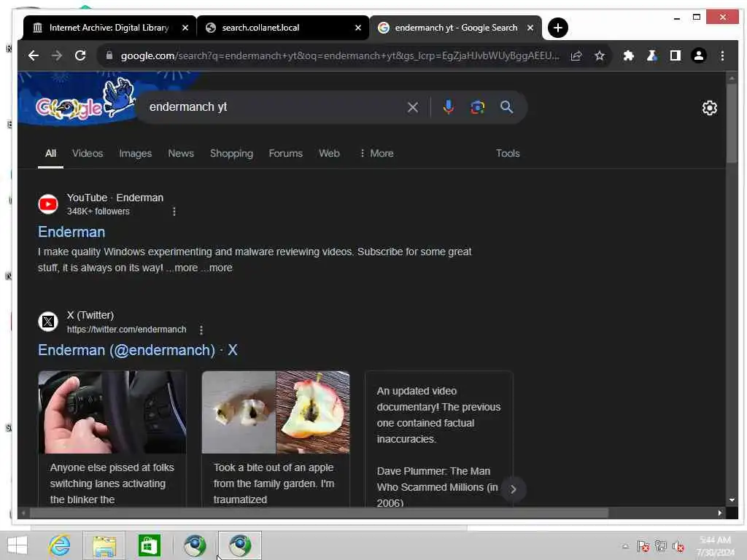Clear the search box with X icon
Viewport: 747px width, 560px height.
[413, 107]
